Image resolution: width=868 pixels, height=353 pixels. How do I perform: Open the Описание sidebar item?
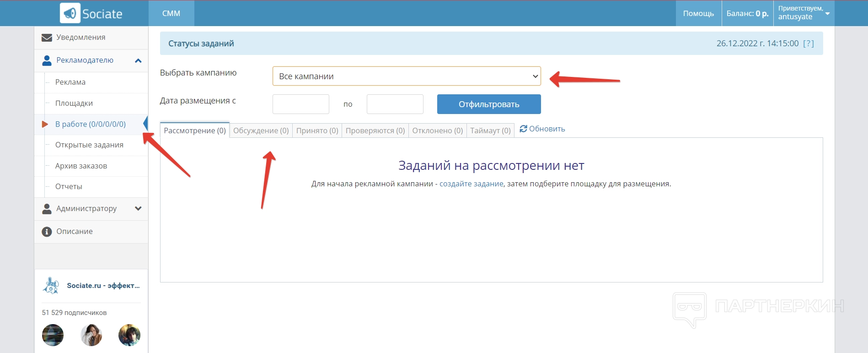[91, 232]
